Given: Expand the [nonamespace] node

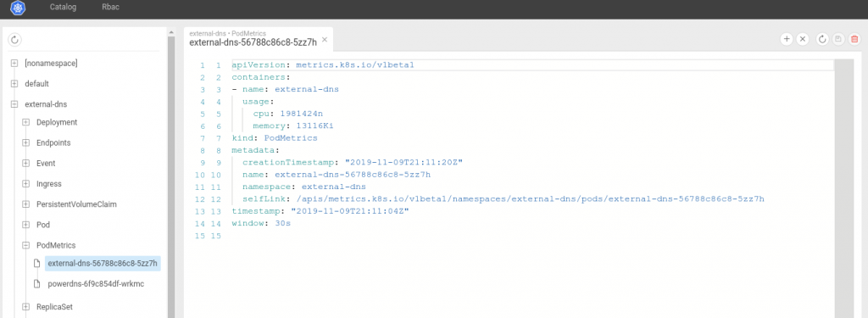Looking at the screenshot, I should coord(14,63).
